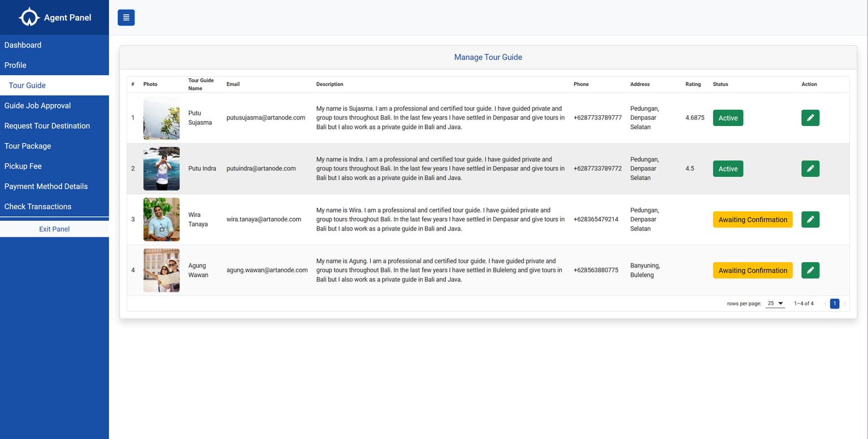Open edit pencil for Wira Tanaya row
The width and height of the screenshot is (868, 439).
[810, 219]
